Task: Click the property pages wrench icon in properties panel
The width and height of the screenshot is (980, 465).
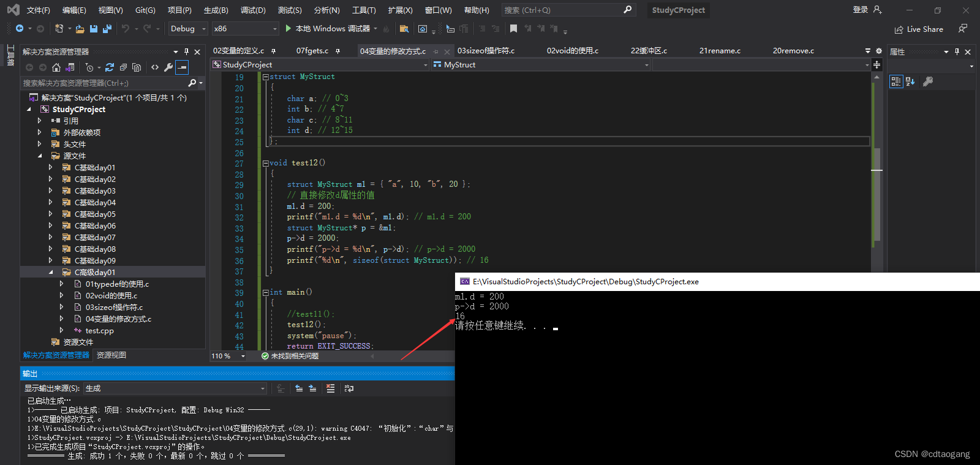Action: (928, 81)
